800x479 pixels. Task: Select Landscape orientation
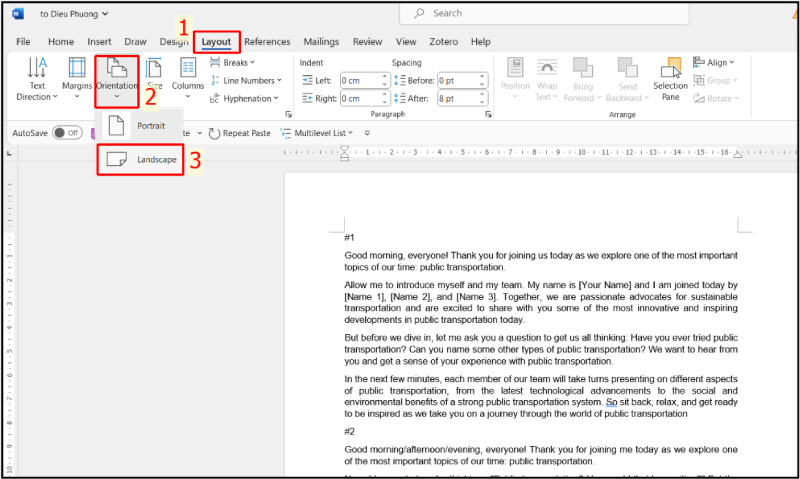(x=141, y=160)
